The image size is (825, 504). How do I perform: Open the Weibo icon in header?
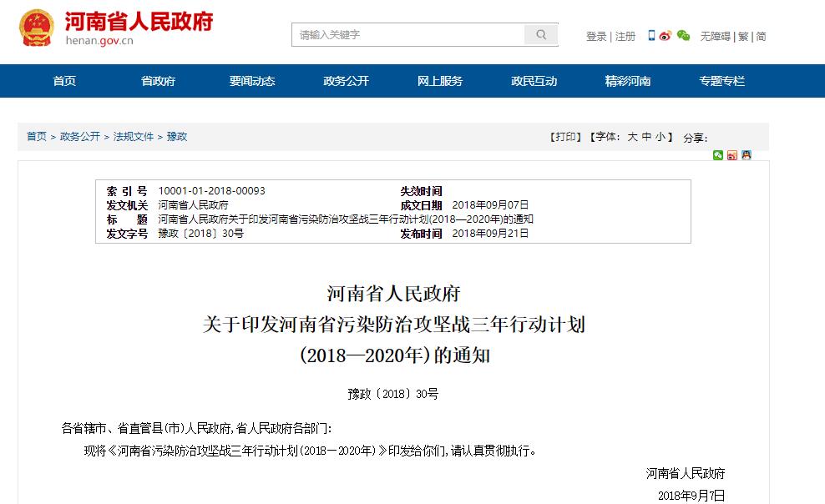(x=666, y=36)
